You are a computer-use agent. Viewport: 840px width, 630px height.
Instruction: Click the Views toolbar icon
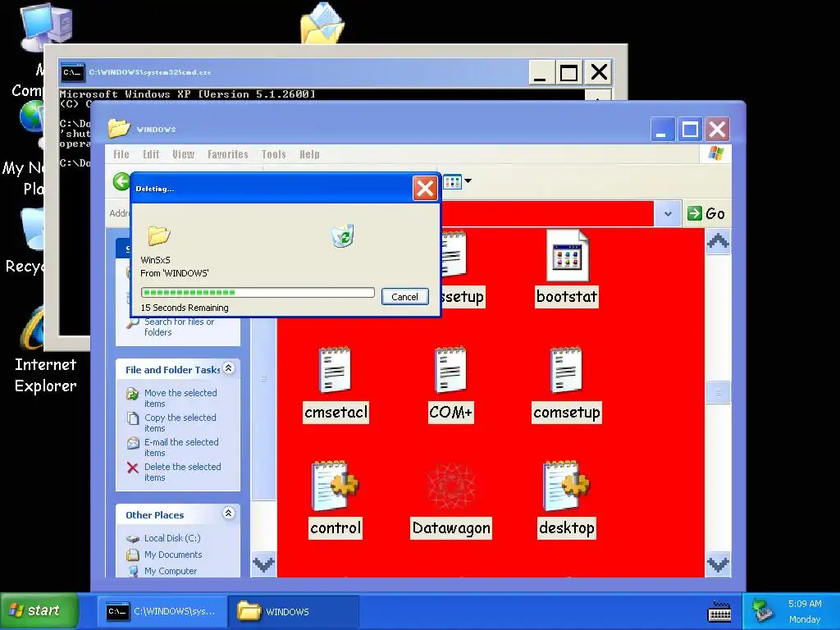point(453,181)
